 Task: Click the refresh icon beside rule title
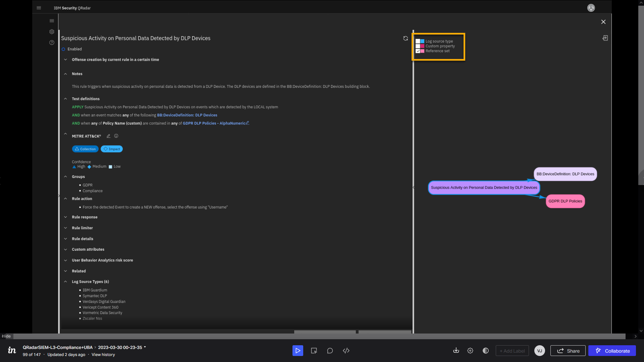coord(406,39)
